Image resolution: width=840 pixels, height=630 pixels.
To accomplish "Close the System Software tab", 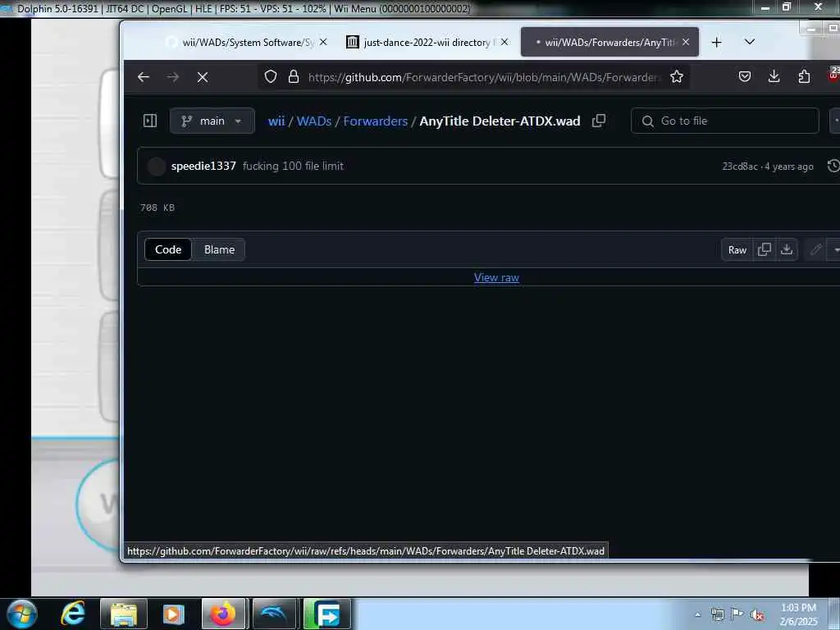I will pos(323,42).
